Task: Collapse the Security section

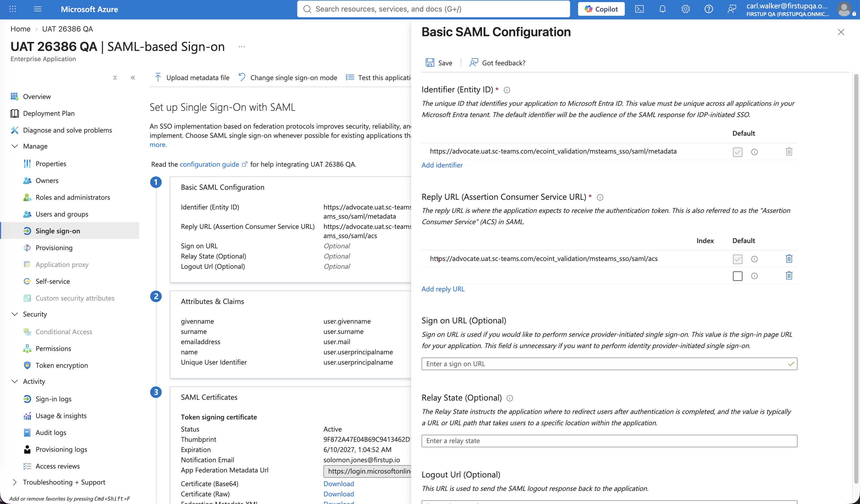Action: pyautogui.click(x=15, y=314)
